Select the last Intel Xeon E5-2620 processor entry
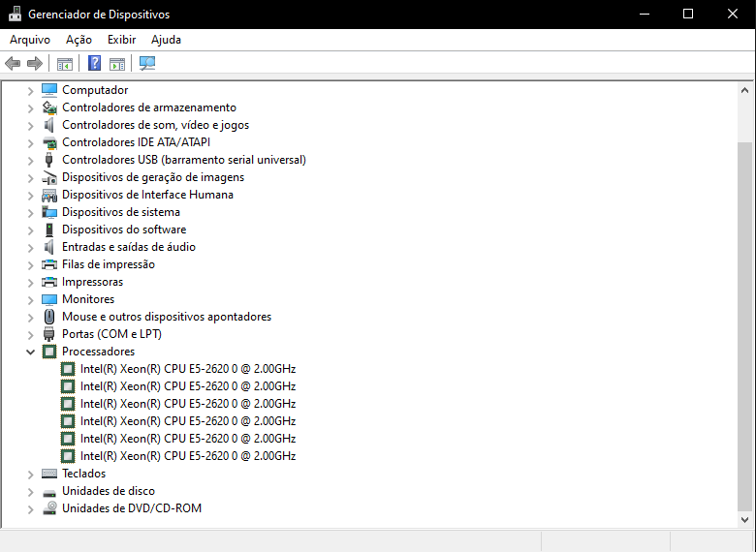The width and height of the screenshot is (756, 552). click(x=188, y=456)
